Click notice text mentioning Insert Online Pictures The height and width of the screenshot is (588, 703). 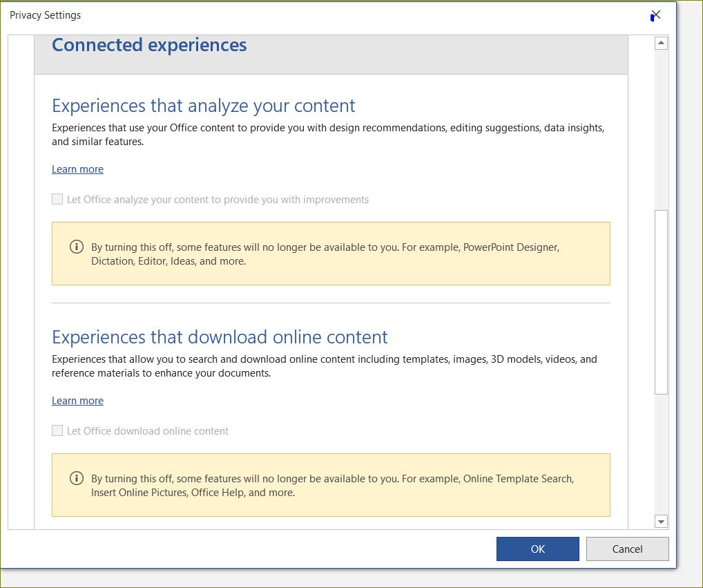pyautogui.click(x=333, y=485)
